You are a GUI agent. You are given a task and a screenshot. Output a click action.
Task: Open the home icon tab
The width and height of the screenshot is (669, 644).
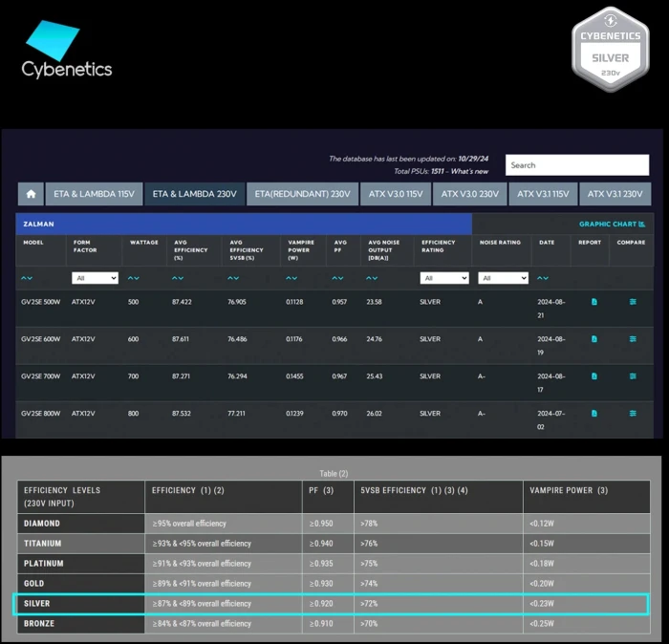[x=31, y=194]
